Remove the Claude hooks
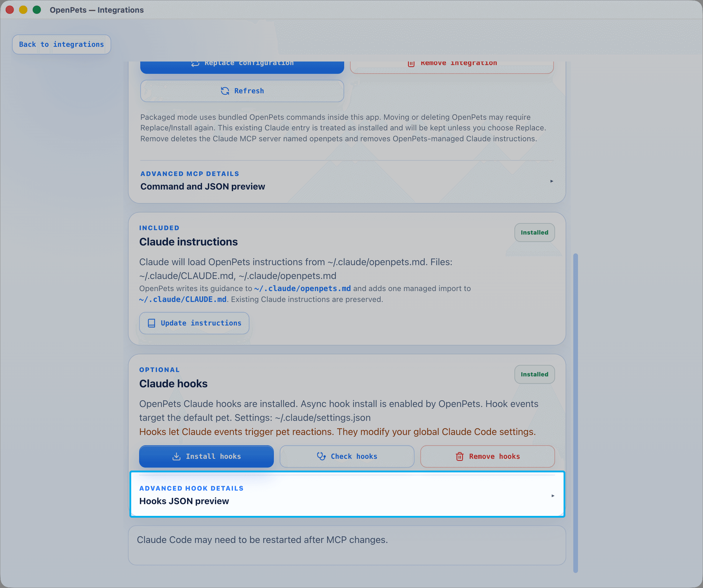Viewport: 703px width, 588px height. coord(487,456)
